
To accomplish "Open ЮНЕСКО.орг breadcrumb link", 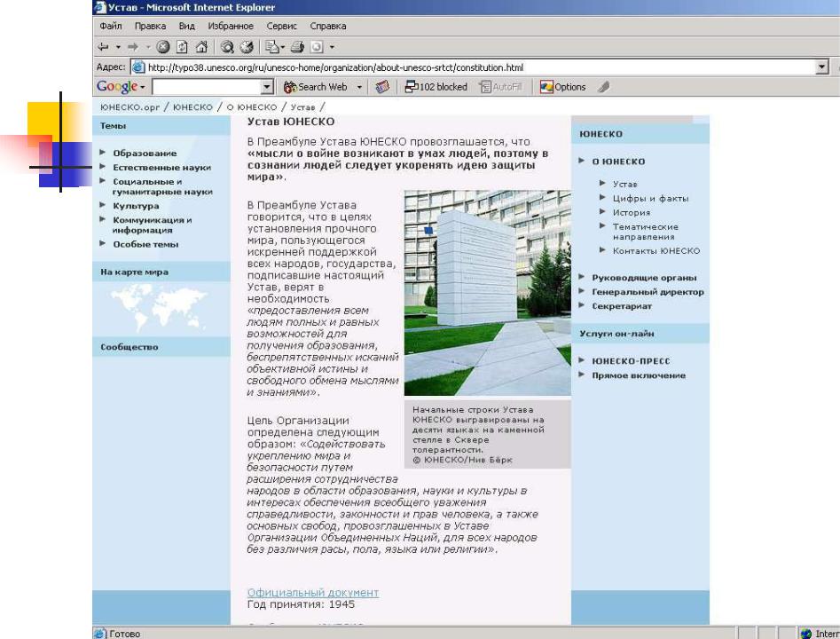I will pyautogui.click(x=130, y=107).
